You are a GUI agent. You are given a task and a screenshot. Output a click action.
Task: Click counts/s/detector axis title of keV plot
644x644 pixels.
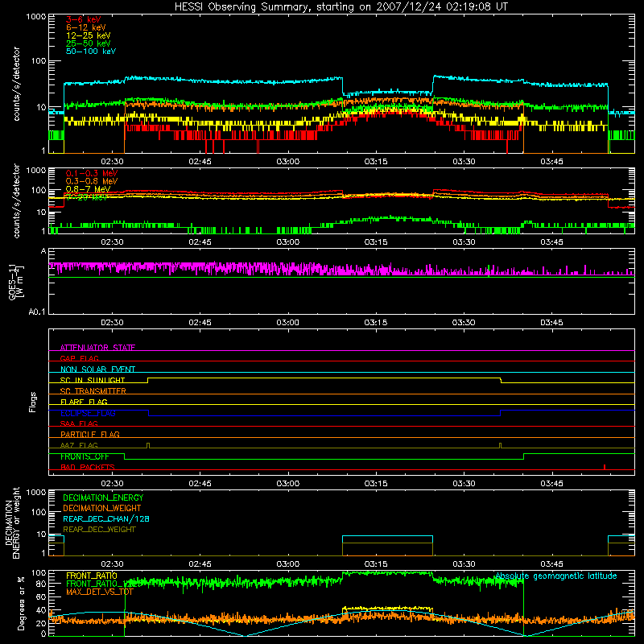tap(16, 84)
